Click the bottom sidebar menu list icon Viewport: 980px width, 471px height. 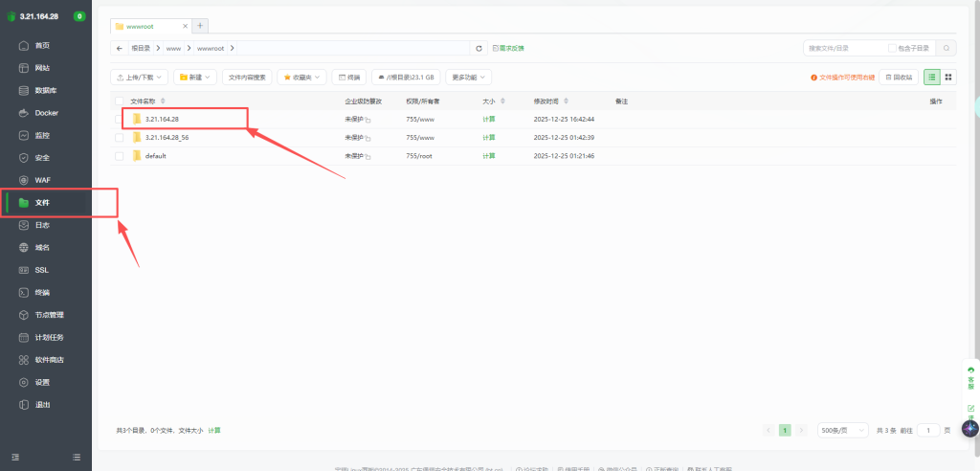[x=77, y=458]
